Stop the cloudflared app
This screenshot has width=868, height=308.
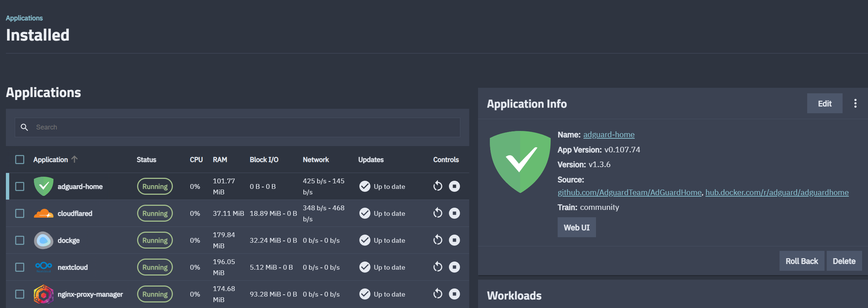454,213
